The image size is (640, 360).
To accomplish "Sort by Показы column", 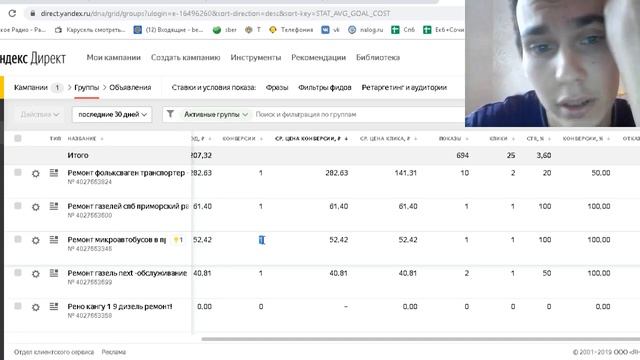I will (453, 139).
